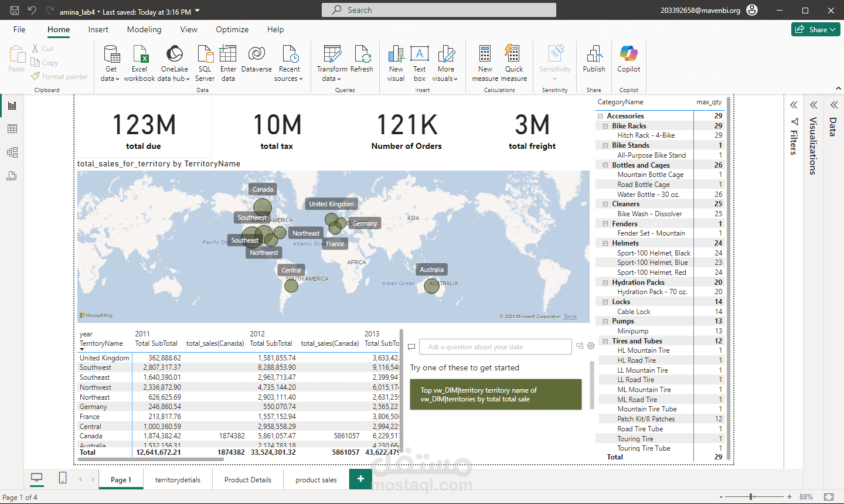Open Table view from left sidebar
The height and width of the screenshot is (504, 844).
(12, 129)
